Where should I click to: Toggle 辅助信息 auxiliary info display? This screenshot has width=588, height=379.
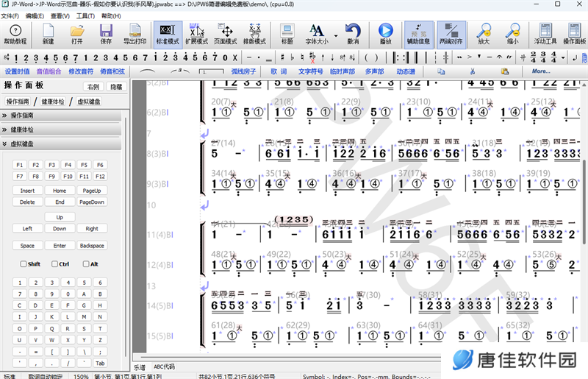[x=418, y=35]
